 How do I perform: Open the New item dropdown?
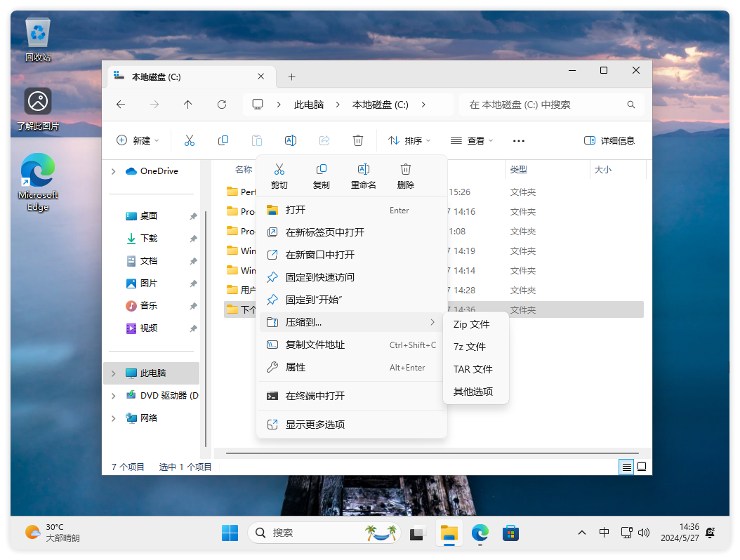(x=138, y=140)
